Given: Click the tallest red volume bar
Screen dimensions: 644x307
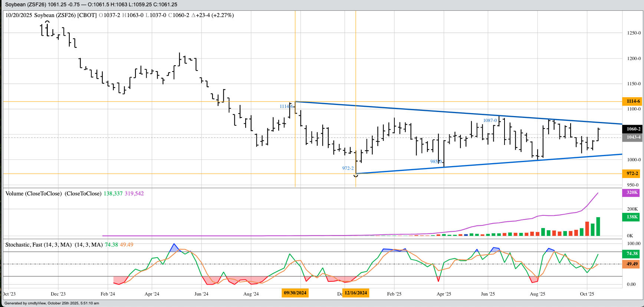Looking at the screenshot, I should click(587, 229).
